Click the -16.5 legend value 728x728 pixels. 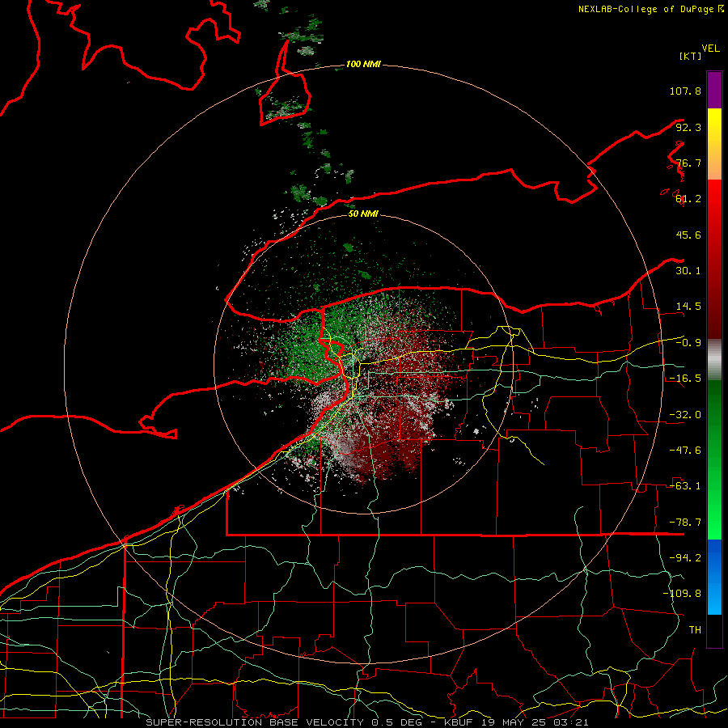pyautogui.click(x=685, y=379)
